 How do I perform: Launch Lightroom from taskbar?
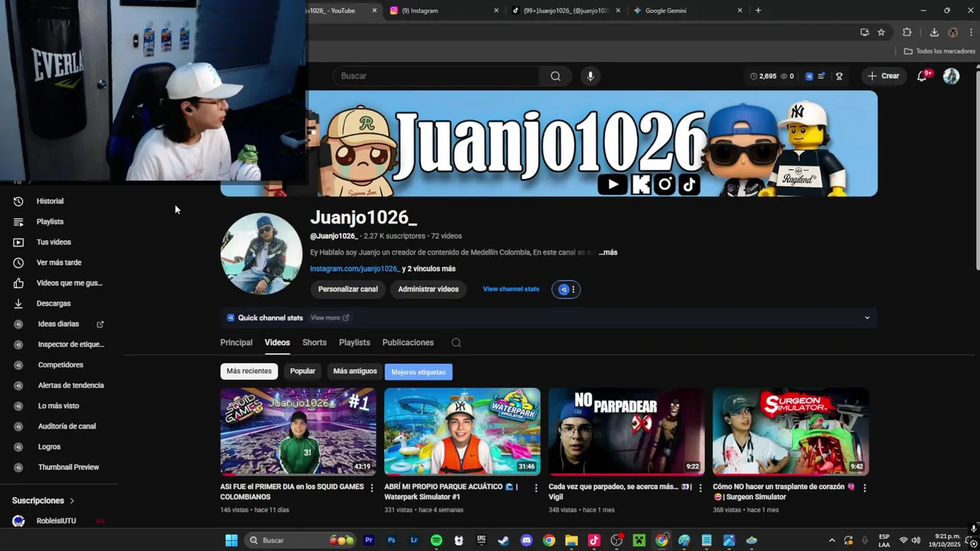pyautogui.click(x=414, y=540)
